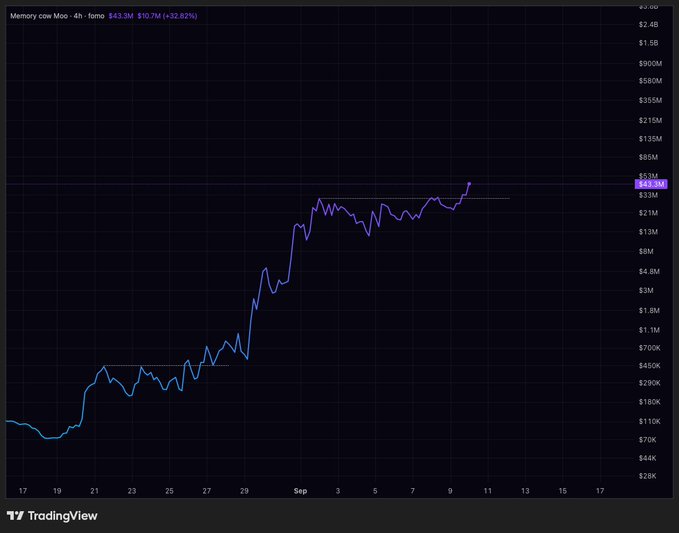Click the $1.5B price axis label
Image resolution: width=679 pixels, height=533 pixels.
[649, 43]
